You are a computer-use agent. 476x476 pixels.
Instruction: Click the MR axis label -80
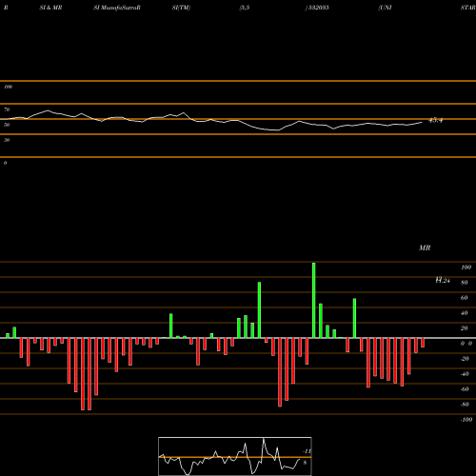[x=465, y=405]
